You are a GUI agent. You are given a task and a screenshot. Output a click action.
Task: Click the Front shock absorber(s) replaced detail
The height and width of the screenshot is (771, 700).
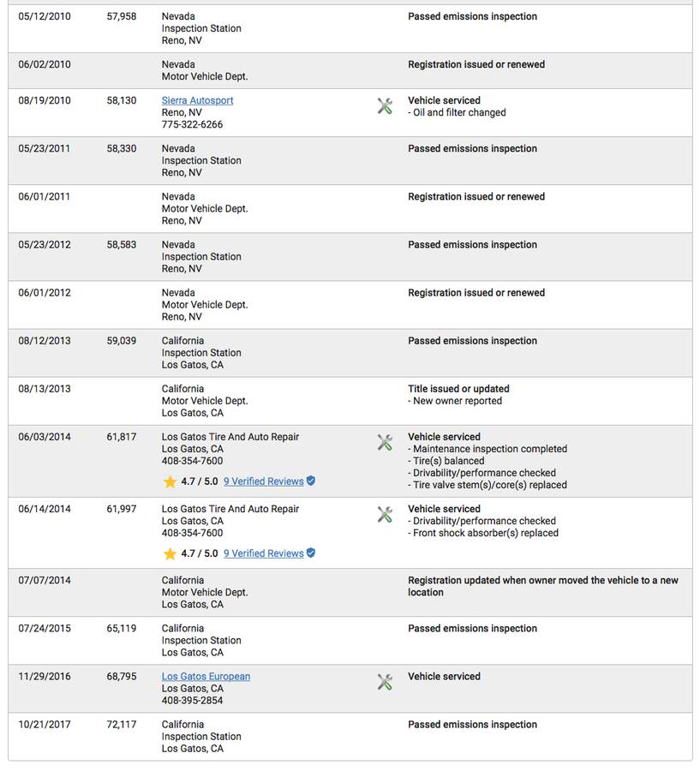point(485,533)
